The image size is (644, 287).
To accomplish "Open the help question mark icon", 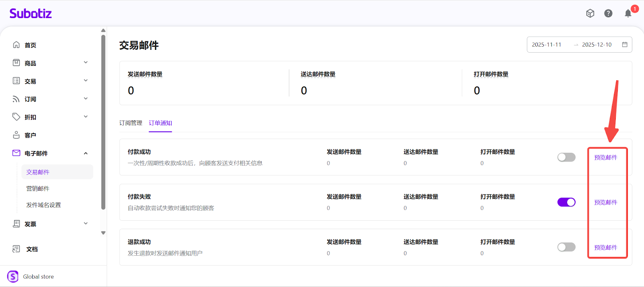I will [x=608, y=14].
